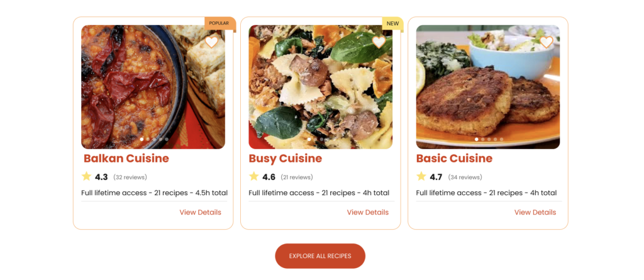Screen dimensions: 644x280
Task: Click the POPULAR badge on Balkan card
Action: 219,23
